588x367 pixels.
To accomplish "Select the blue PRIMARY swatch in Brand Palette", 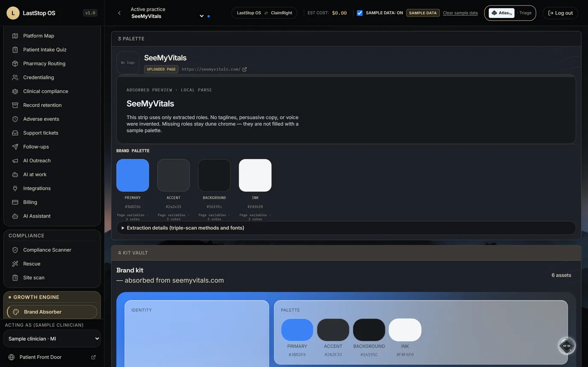I will click(133, 175).
